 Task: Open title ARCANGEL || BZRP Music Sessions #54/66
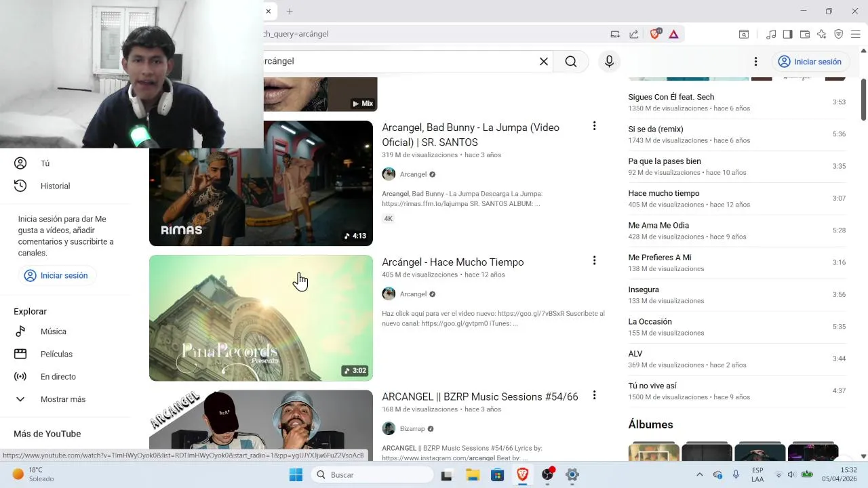(479, 397)
